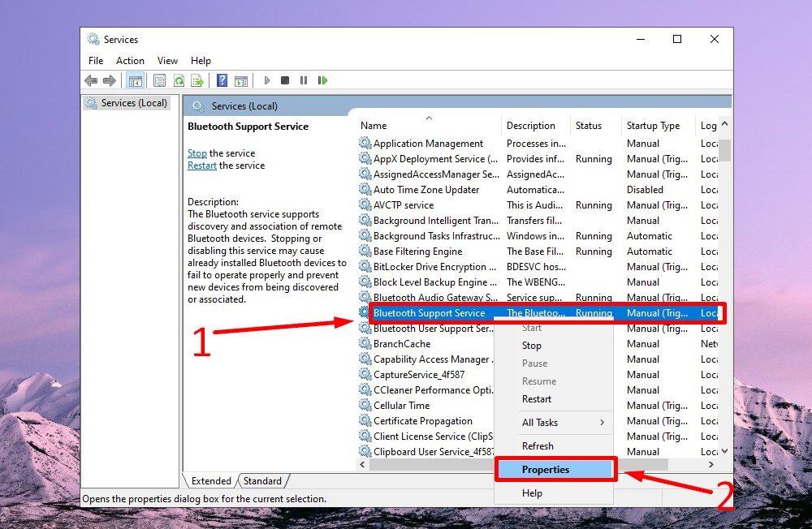Open the Action menu
This screenshot has height=529, width=812.
(x=130, y=61)
